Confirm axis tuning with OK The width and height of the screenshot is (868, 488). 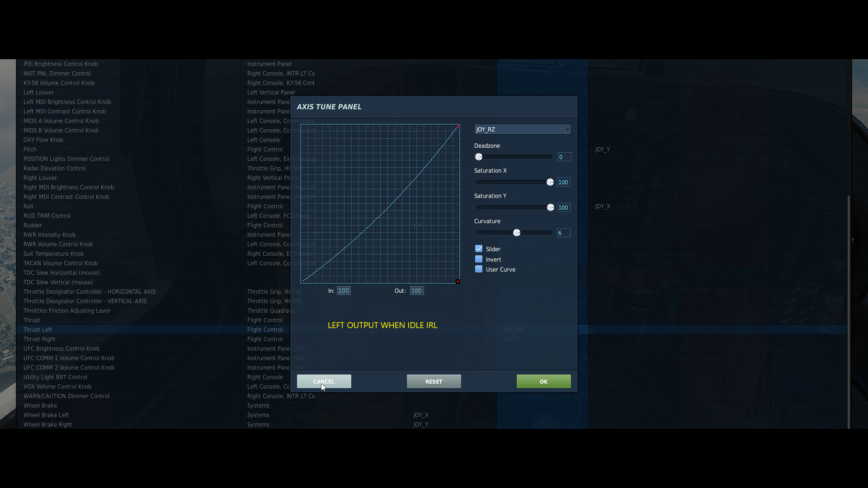pyautogui.click(x=544, y=381)
